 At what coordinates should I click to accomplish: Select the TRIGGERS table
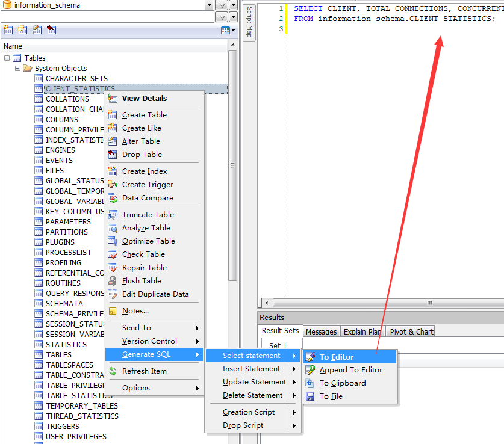click(x=63, y=427)
